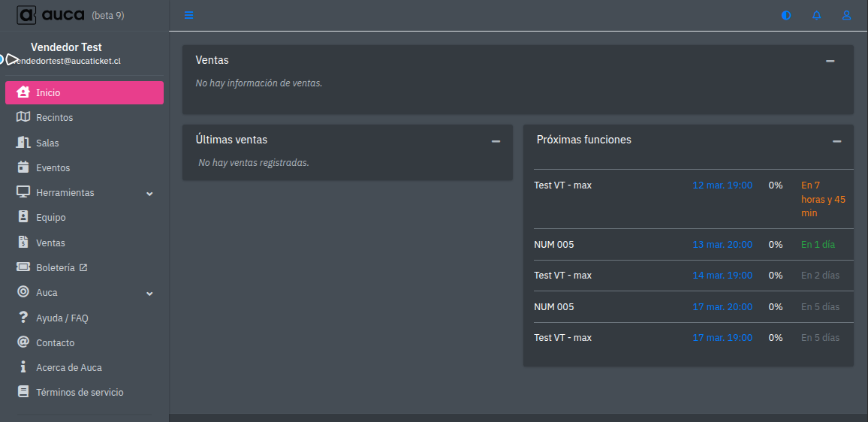Click the Salas building icon

pyautogui.click(x=23, y=143)
